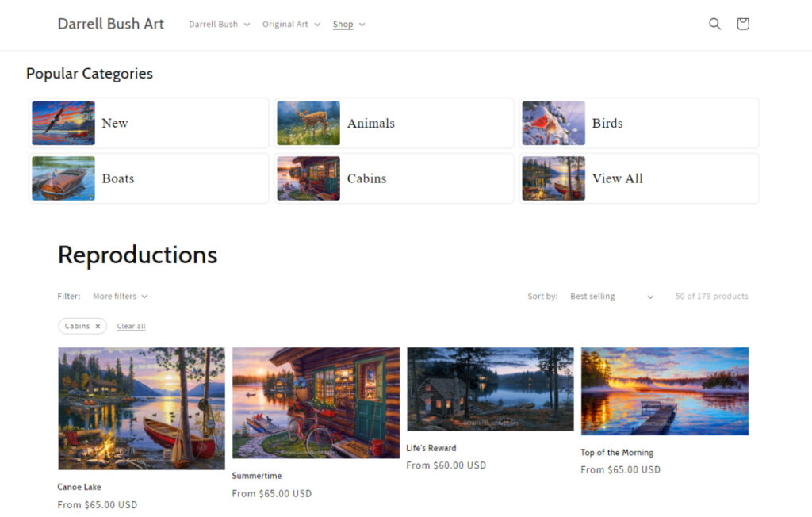Remove the Cabins filter chip
The width and height of the screenshot is (812, 517).
98,326
